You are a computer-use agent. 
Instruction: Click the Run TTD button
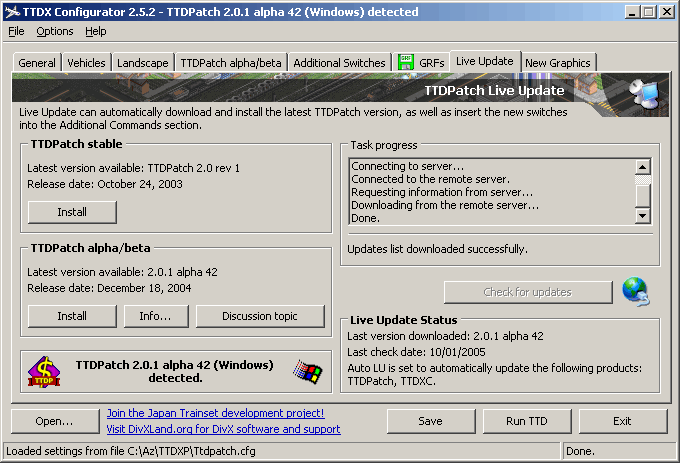click(527, 421)
